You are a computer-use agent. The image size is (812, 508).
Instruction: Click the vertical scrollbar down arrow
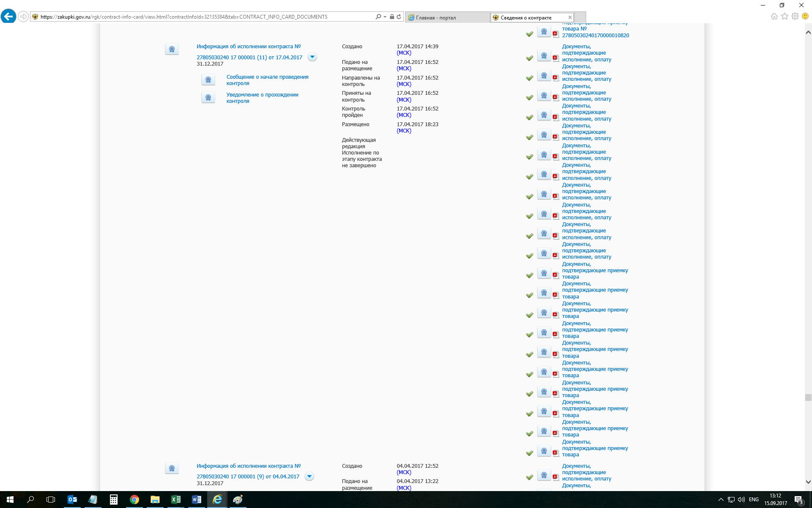point(808,482)
